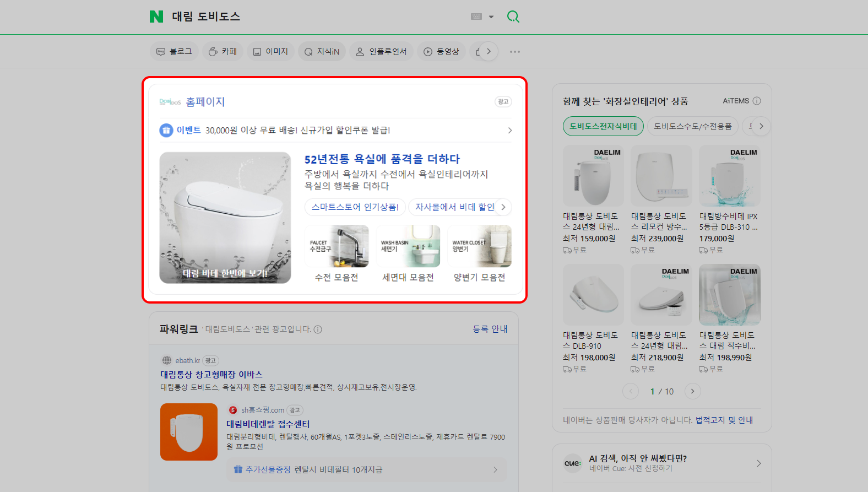868x492 pixels.
Task: Select the 도비도스수도/수전용품 filter chip
Action: tap(693, 126)
